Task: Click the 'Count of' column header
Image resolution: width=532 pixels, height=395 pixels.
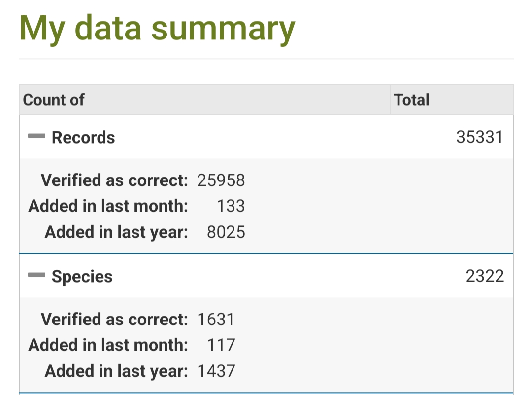Action: coord(54,100)
